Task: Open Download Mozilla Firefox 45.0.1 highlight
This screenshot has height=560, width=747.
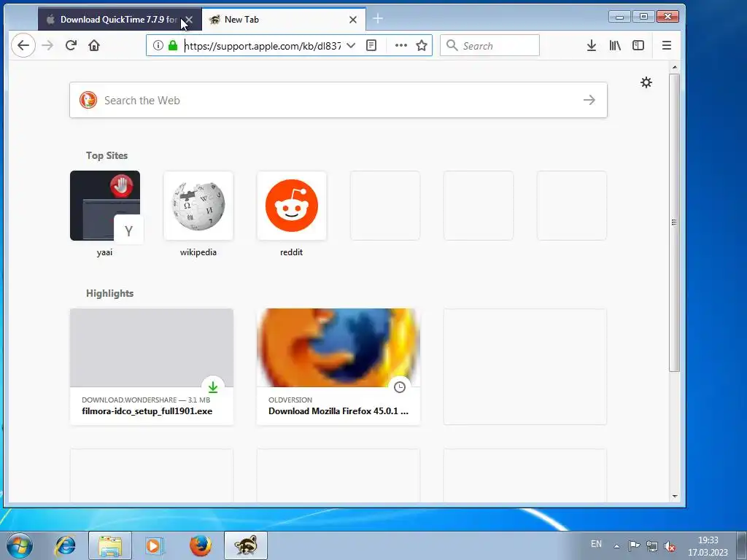Action: pyautogui.click(x=338, y=367)
